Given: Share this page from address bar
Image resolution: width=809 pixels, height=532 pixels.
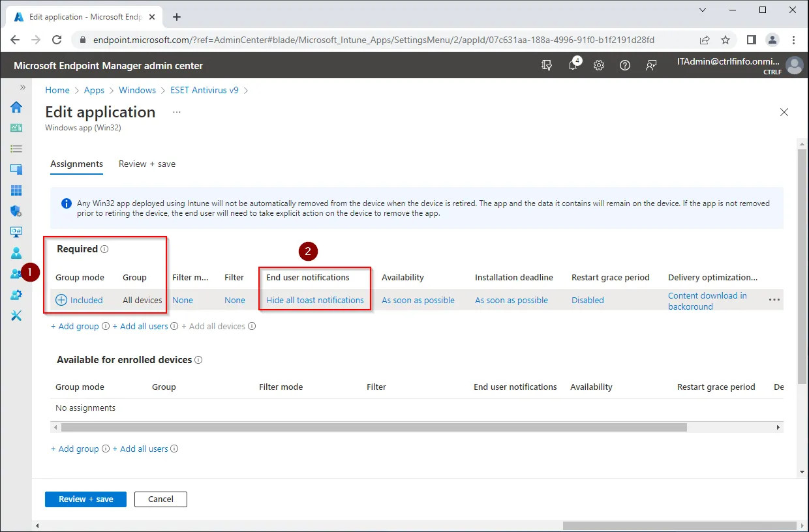Looking at the screenshot, I should point(705,40).
